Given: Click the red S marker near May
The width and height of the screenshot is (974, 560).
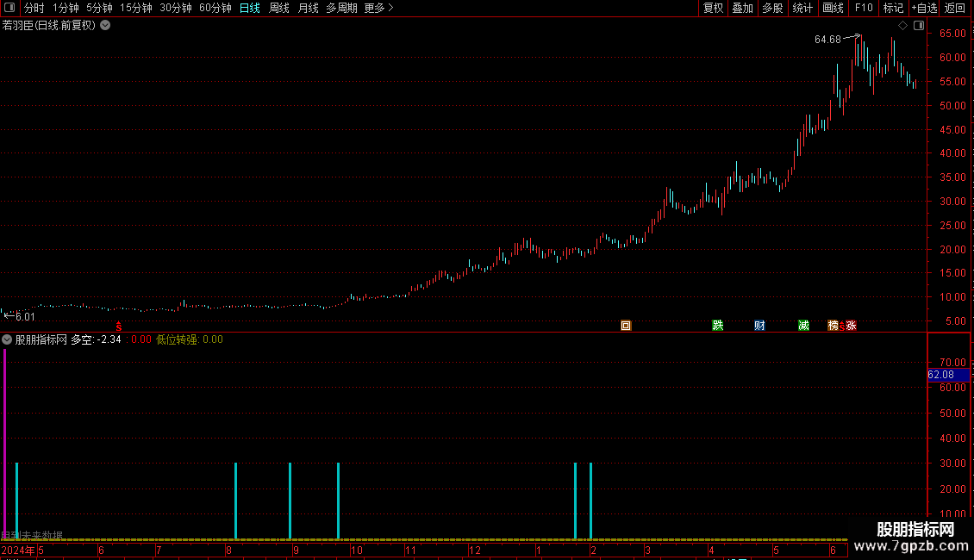Looking at the screenshot, I should coord(119,327).
